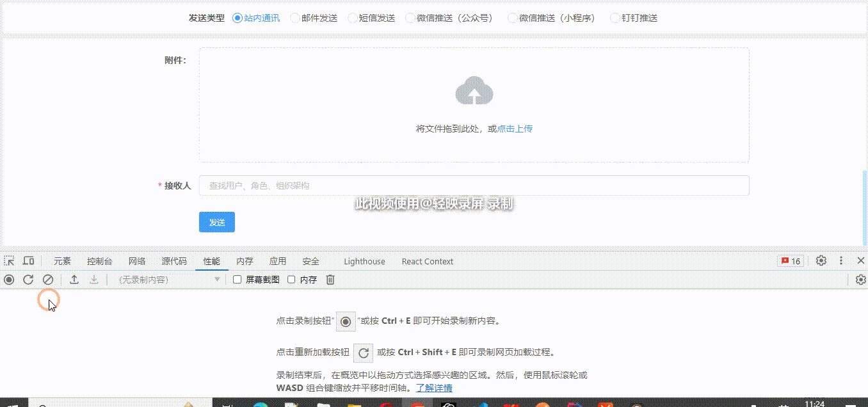The image size is (868, 407).
Task: Open the capture settings gear on recorder bar
Action: point(861,280)
